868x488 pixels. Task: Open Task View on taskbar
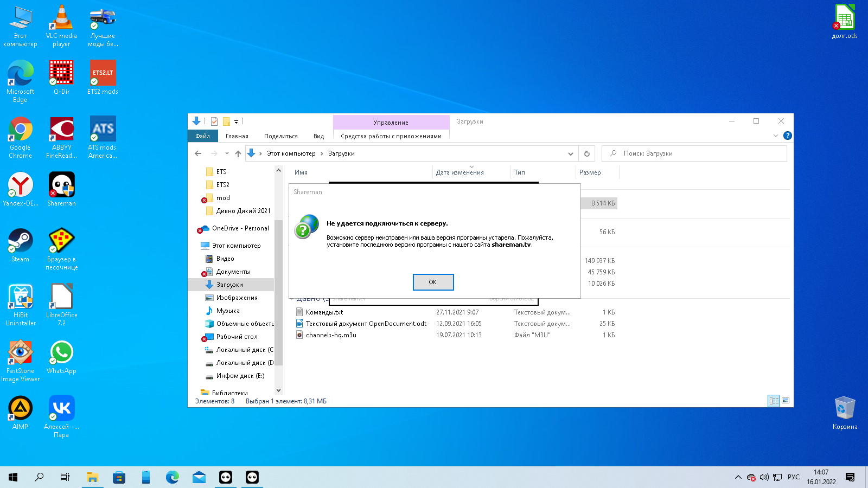[x=65, y=477]
